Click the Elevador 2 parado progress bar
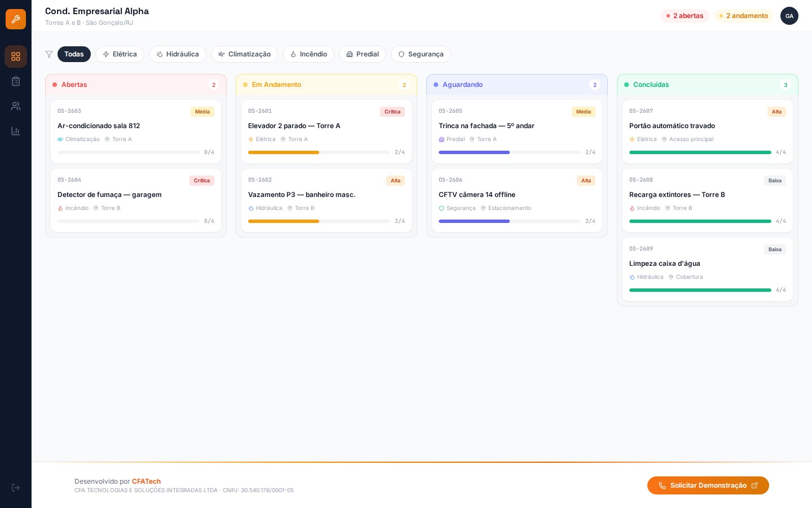The height and width of the screenshot is (508, 812). [x=319, y=152]
